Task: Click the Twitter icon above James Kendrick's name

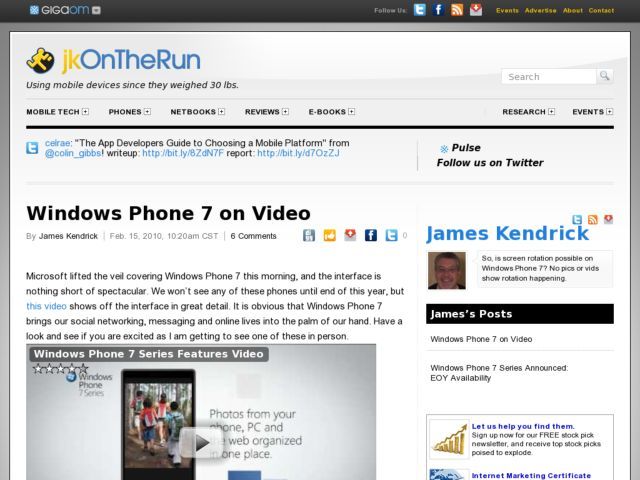Action: coord(577,220)
